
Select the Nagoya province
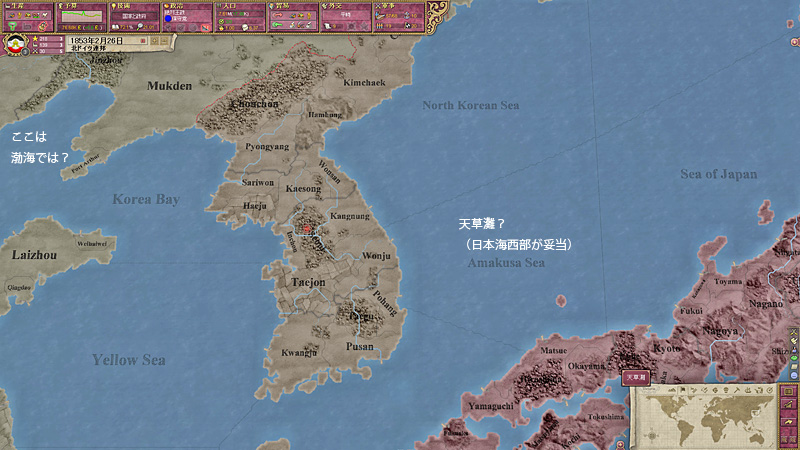(720, 331)
